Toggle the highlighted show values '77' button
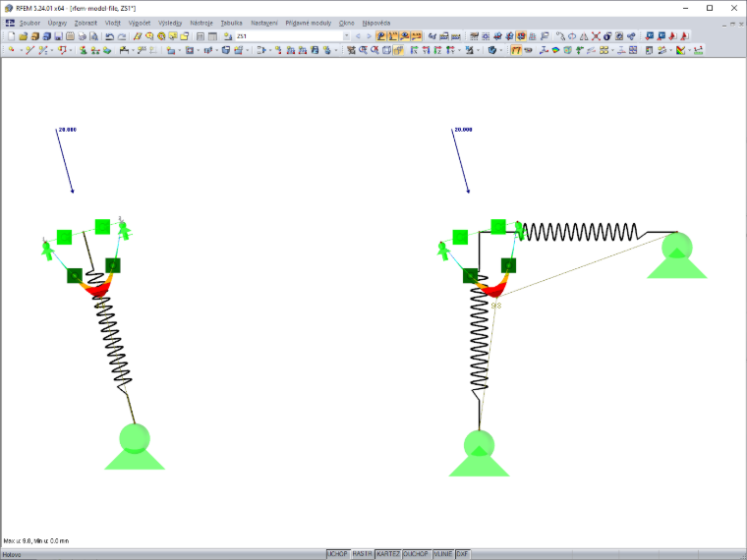 pos(516,50)
